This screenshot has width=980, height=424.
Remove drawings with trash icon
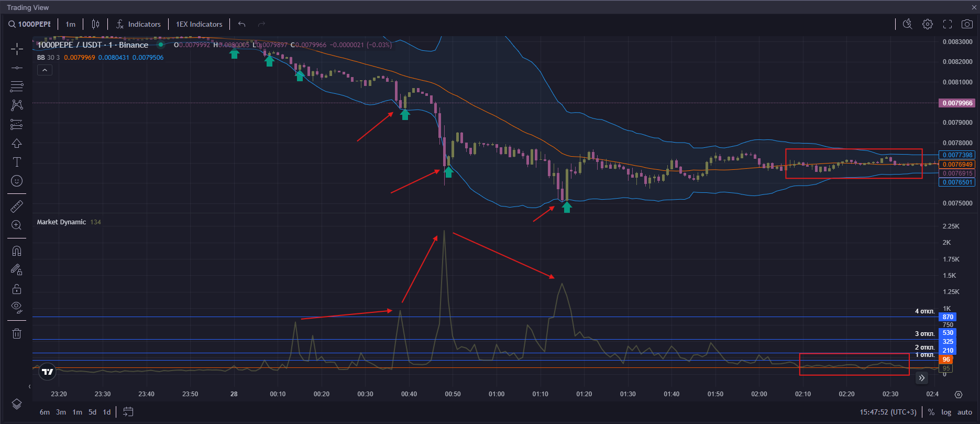tap(17, 333)
